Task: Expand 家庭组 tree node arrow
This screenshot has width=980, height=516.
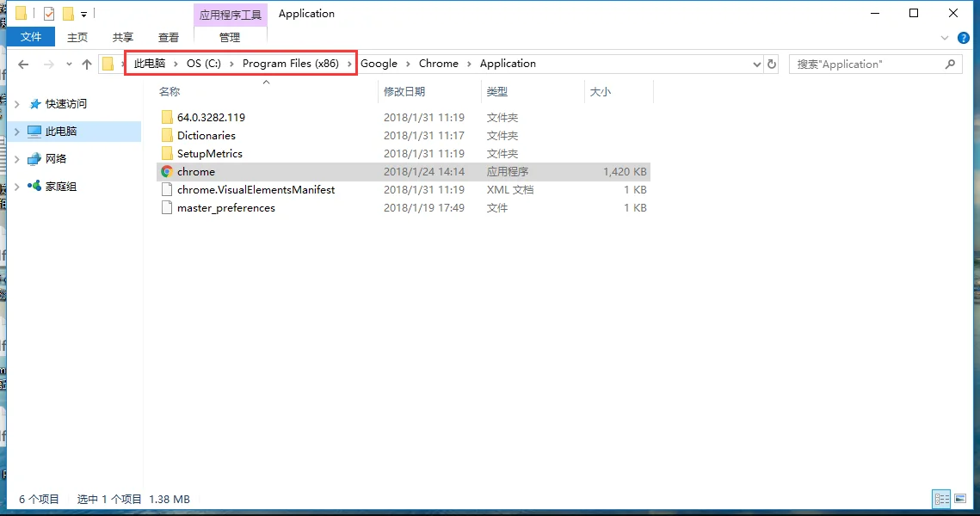Action: coord(17,186)
